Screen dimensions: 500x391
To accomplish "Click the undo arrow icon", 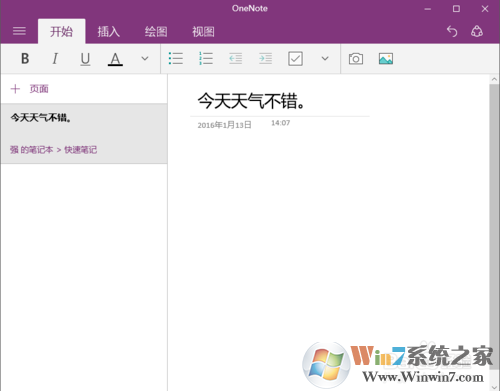I will coord(452,31).
